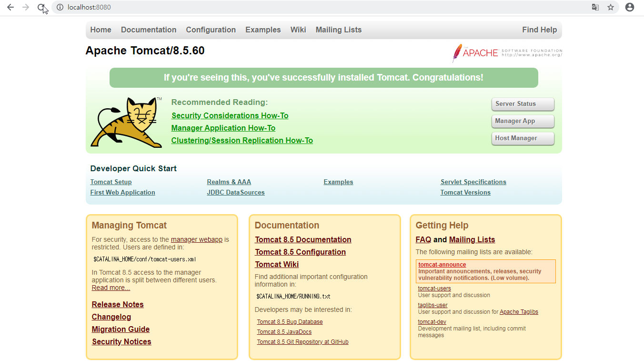
Task: Open the tomcat-dev mailing list link
Action: point(432,322)
